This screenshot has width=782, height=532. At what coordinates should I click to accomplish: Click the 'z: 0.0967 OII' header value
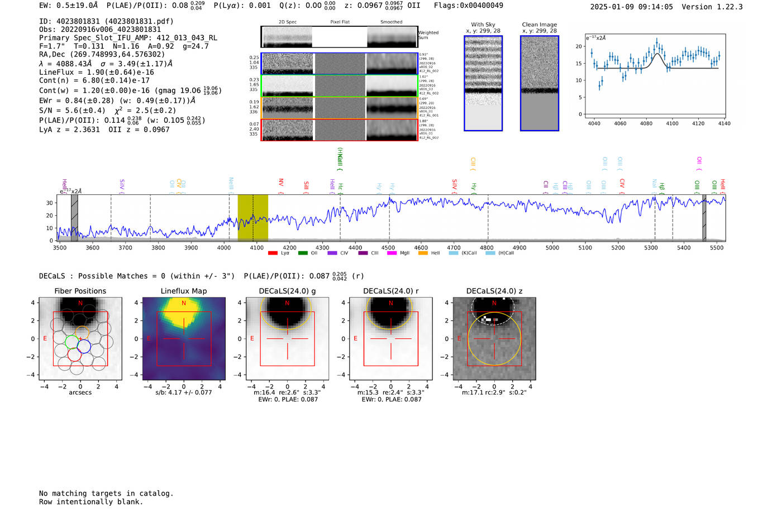pos(383,6)
